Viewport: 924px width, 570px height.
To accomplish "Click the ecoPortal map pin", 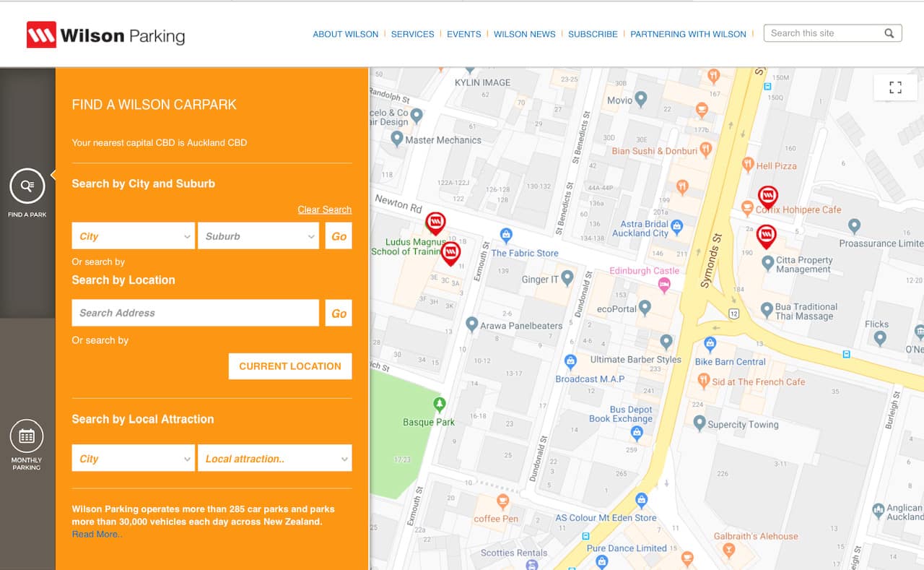I will 645,308.
